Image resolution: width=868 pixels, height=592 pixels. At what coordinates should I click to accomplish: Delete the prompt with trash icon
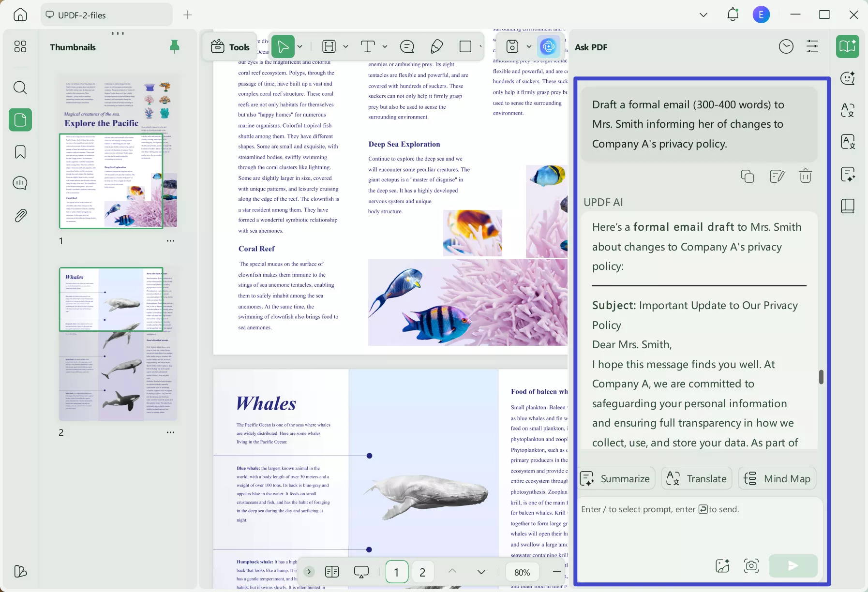point(805,176)
